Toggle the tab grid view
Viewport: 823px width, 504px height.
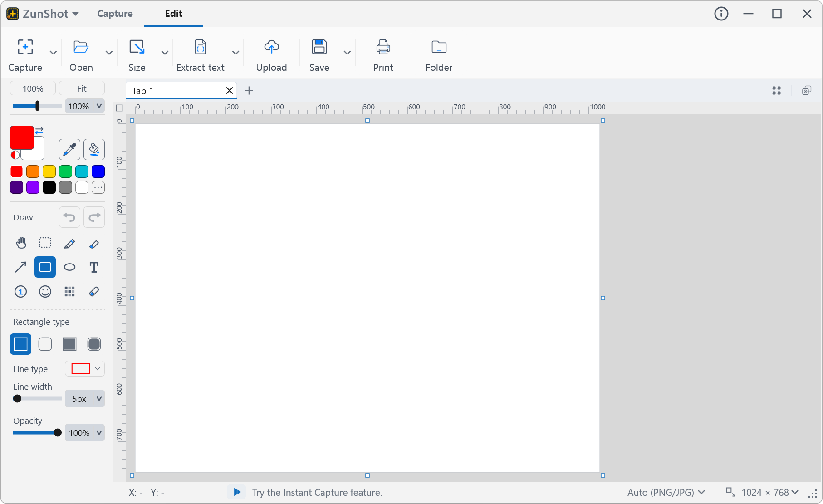pyautogui.click(x=777, y=91)
